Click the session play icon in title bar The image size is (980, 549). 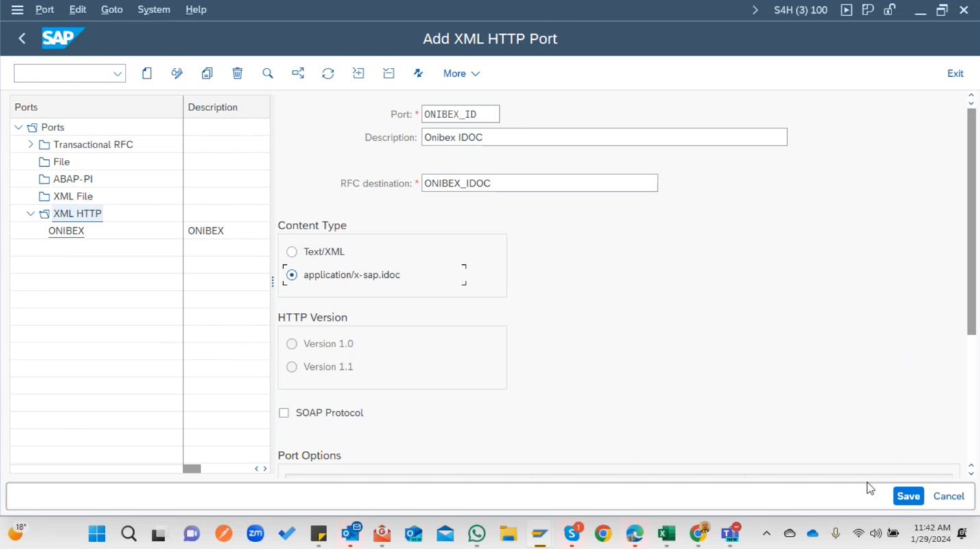point(846,10)
